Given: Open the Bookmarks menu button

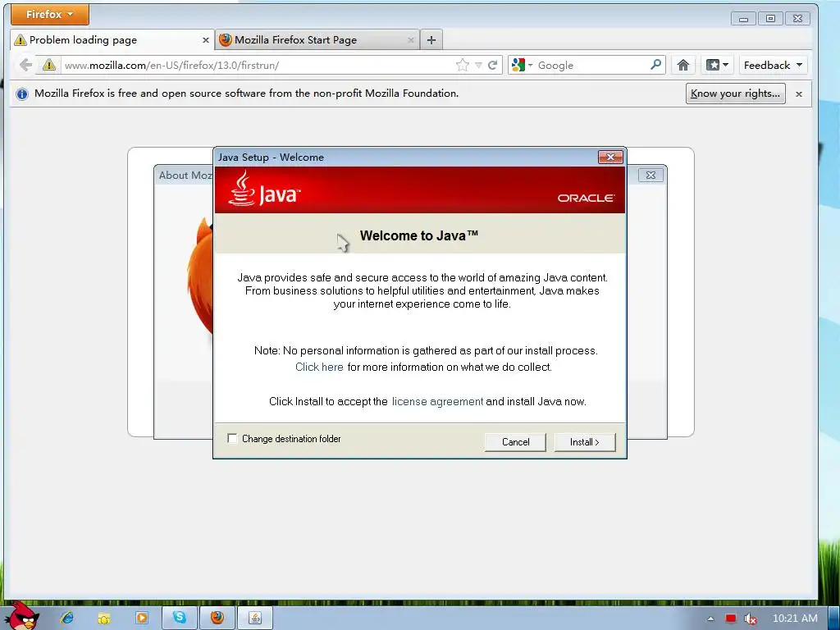Looking at the screenshot, I should coord(717,66).
